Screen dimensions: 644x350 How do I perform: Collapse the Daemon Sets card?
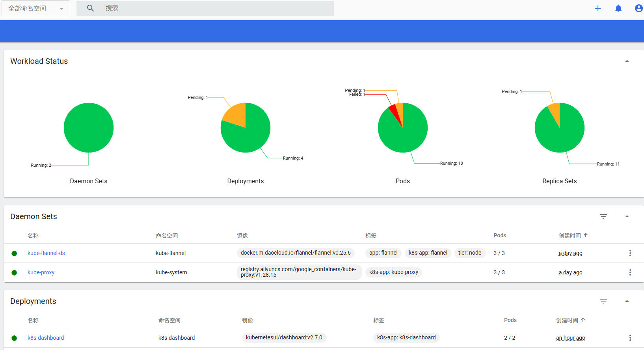(x=627, y=216)
